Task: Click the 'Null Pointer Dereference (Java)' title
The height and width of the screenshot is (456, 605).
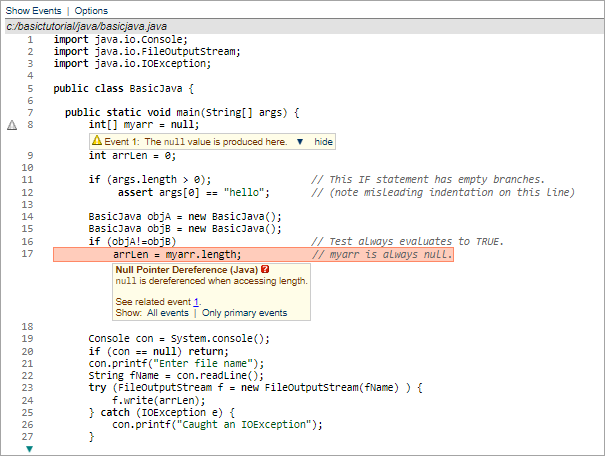Action: pos(187,270)
